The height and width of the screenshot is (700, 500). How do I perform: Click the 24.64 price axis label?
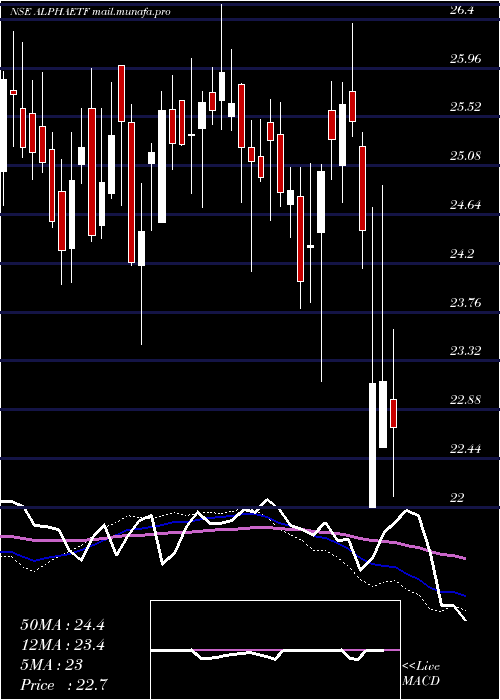[x=465, y=205]
